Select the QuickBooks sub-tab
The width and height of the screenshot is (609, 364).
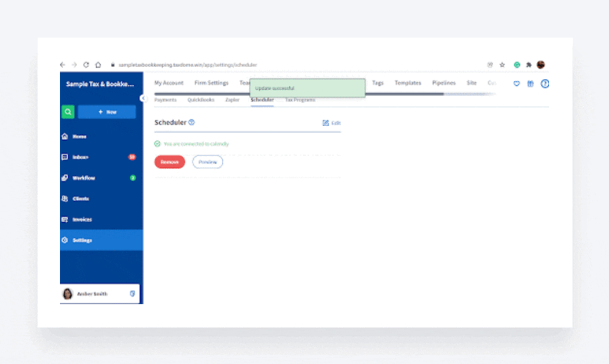pyautogui.click(x=201, y=100)
